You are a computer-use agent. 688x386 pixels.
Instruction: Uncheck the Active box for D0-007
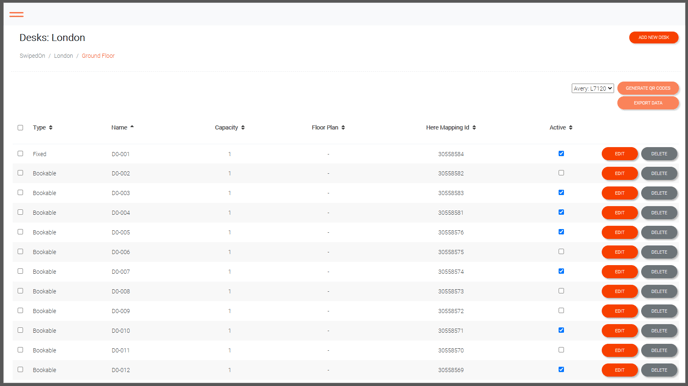tap(561, 271)
